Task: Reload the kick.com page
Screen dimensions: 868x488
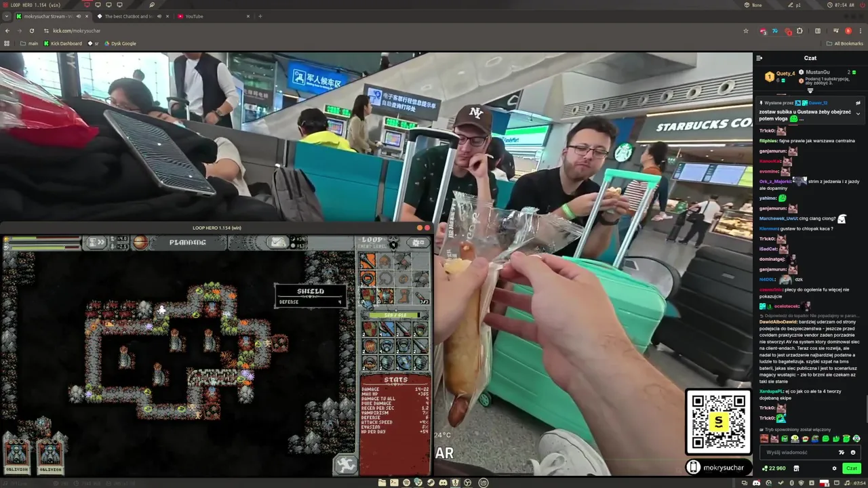Action: coord(31,30)
